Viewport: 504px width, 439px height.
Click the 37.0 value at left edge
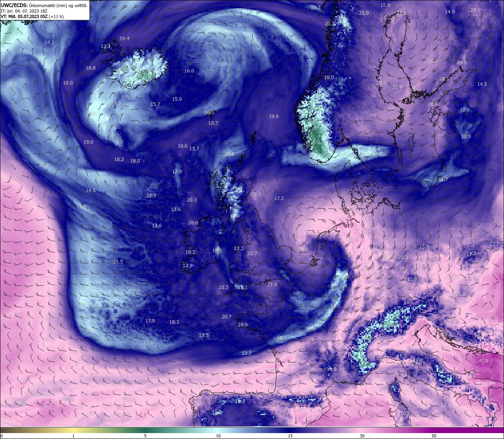tap(17, 256)
